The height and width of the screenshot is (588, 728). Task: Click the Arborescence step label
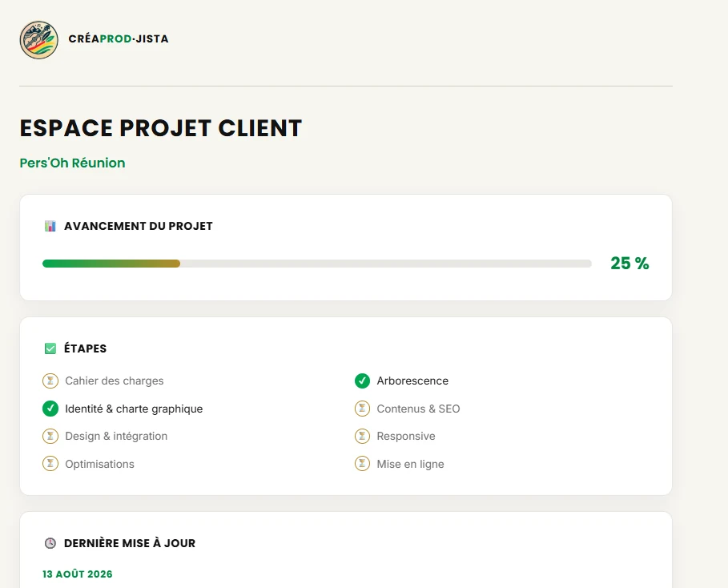pyautogui.click(x=412, y=381)
